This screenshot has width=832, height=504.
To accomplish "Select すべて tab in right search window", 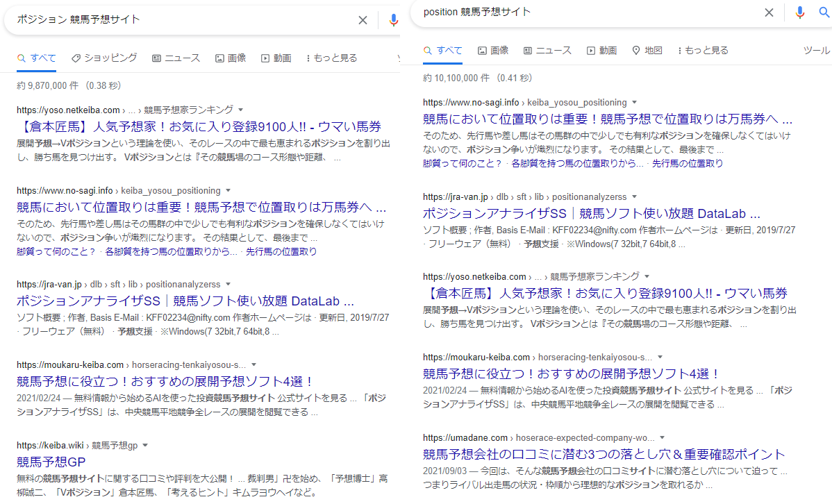I will point(443,51).
